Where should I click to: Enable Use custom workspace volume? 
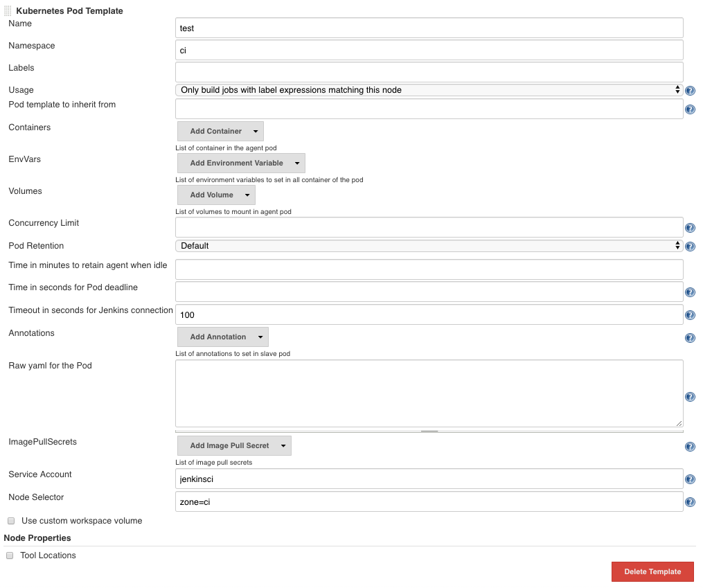[x=11, y=521]
